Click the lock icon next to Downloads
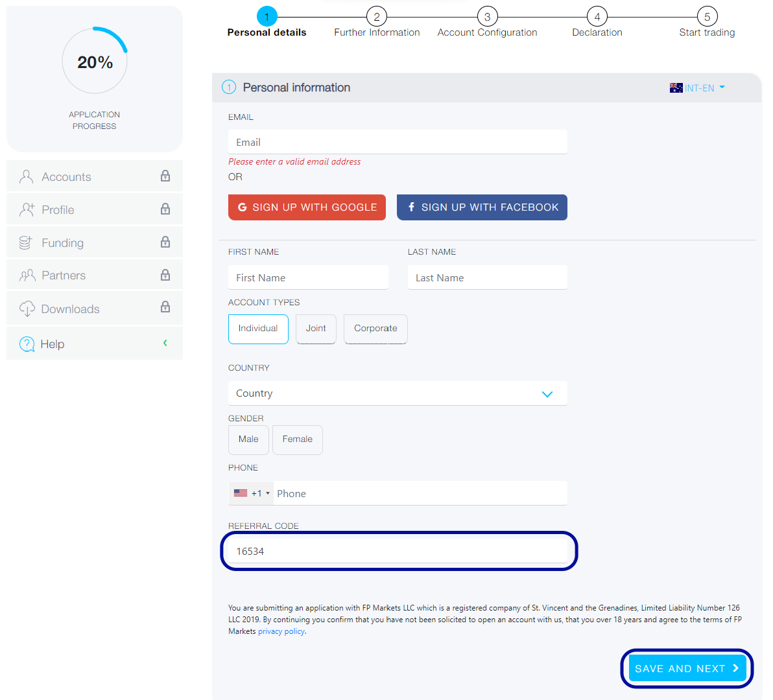This screenshot has height=700, width=773. 165,307
